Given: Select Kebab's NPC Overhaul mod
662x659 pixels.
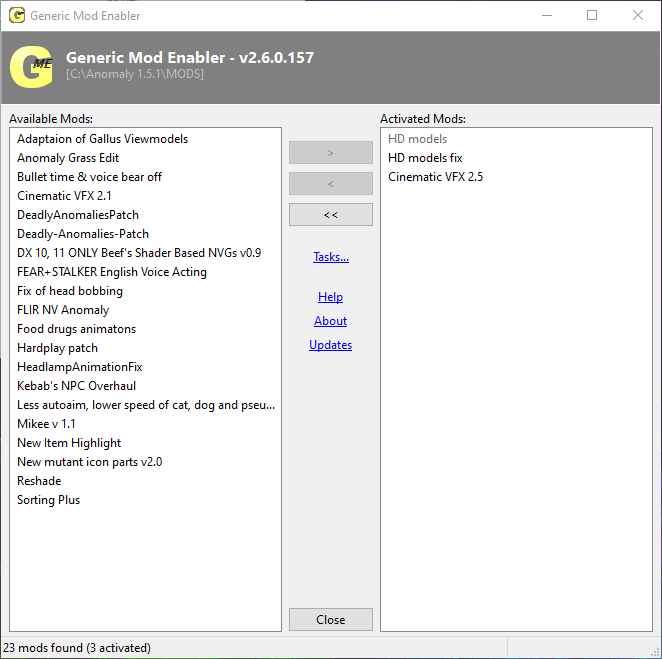Looking at the screenshot, I should click(76, 386).
